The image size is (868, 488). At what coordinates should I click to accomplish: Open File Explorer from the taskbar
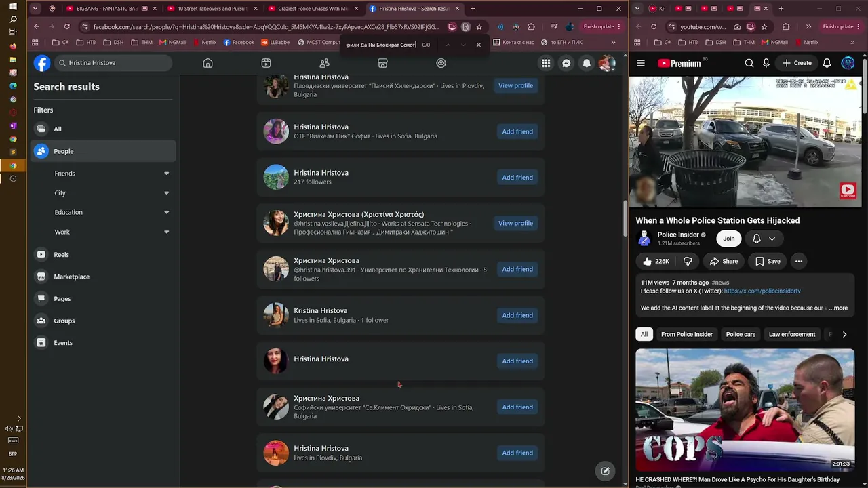13,60
